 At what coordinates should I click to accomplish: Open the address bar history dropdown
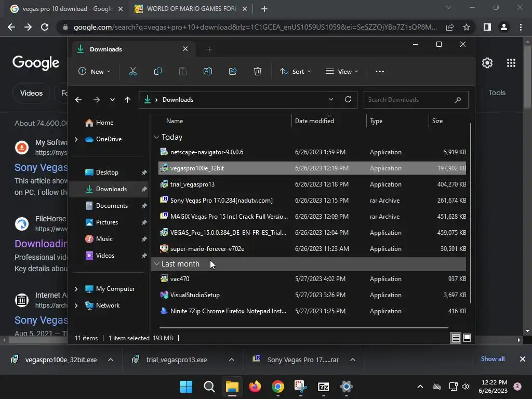click(330, 99)
